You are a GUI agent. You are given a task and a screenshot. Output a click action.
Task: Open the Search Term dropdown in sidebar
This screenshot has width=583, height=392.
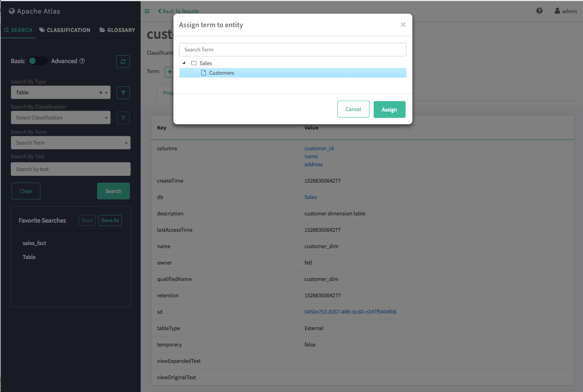tap(71, 143)
